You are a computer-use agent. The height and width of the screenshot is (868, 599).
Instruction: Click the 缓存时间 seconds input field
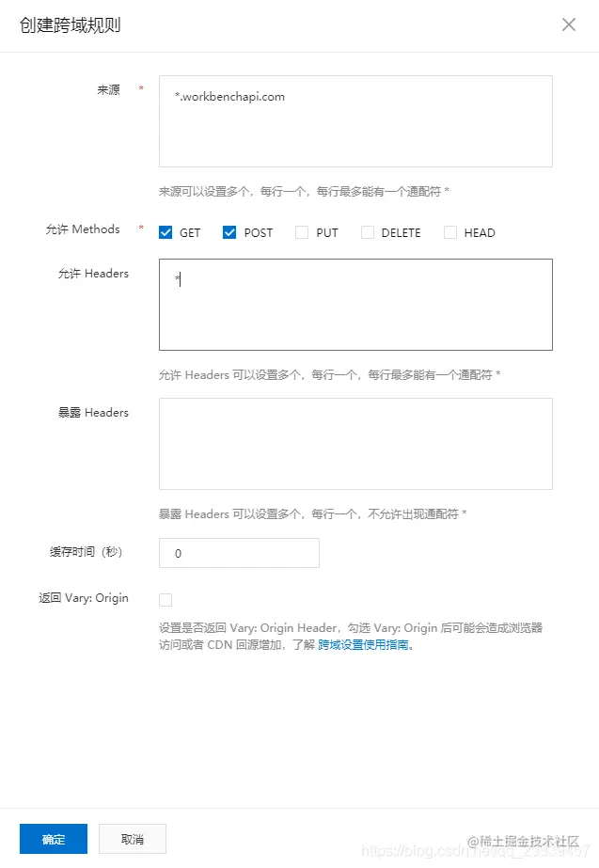click(239, 553)
